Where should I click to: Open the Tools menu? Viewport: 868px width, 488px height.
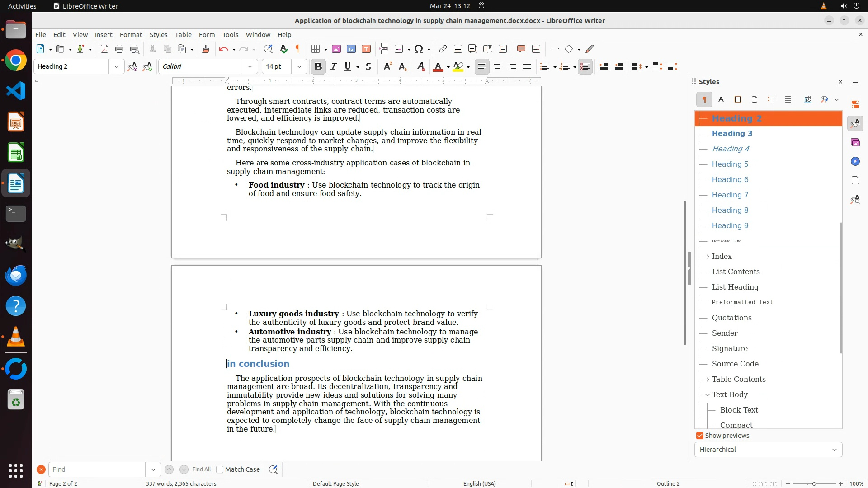pyautogui.click(x=230, y=34)
